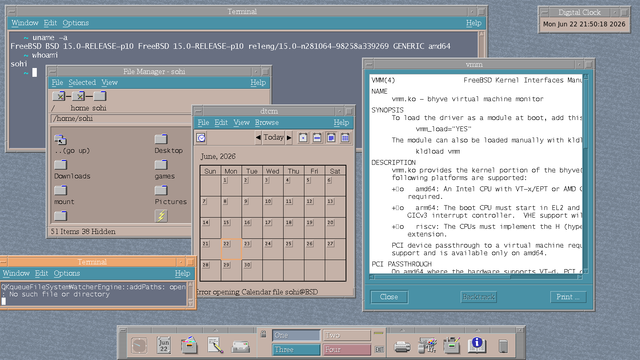The image size is (640, 360).
Task: Expand the subpanel arrow above the text editor icon
Action: 215,330
